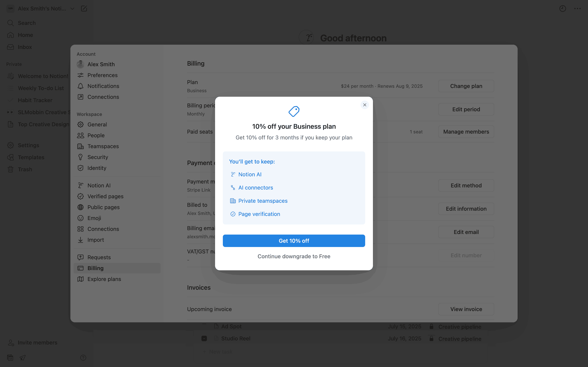Click the Private teamspaces icon
588x367 pixels.
click(x=233, y=201)
